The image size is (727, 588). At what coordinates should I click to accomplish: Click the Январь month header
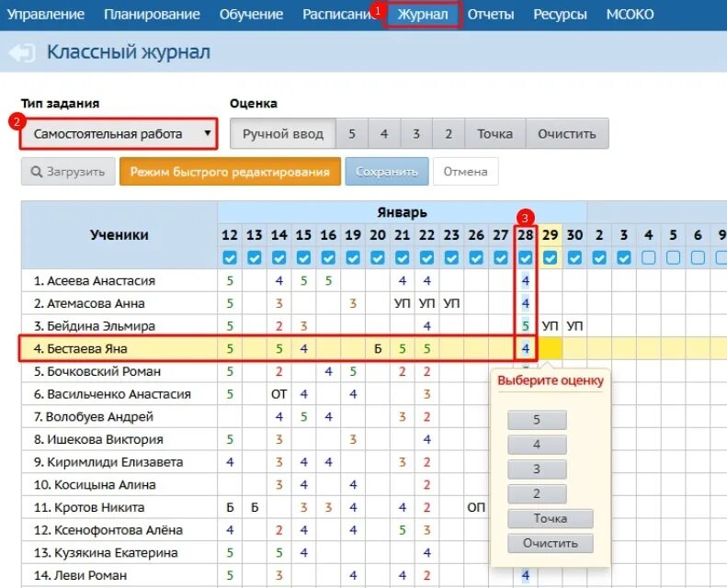coord(402,212)
